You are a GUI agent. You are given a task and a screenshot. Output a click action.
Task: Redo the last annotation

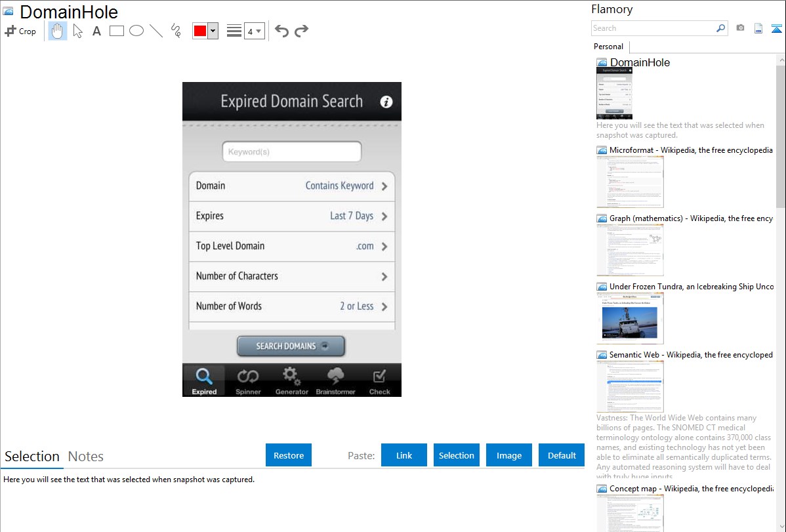[301, 31]
